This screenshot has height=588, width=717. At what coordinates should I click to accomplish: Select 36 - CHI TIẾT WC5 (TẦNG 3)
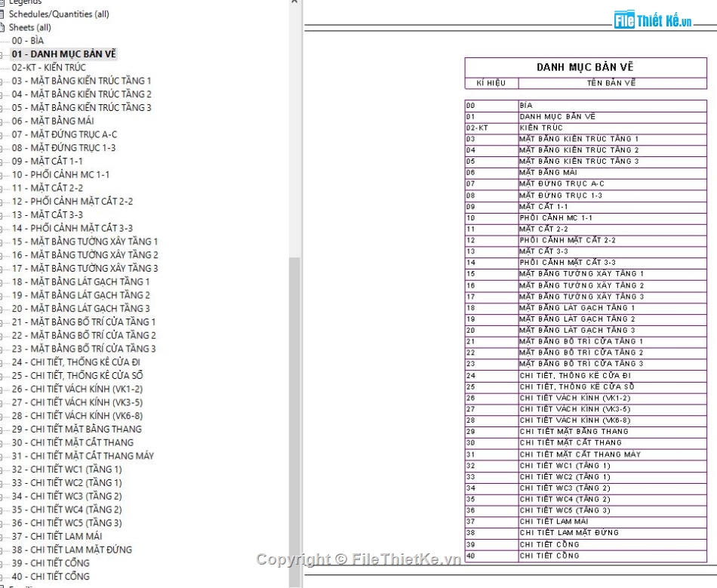pos(66,522)
